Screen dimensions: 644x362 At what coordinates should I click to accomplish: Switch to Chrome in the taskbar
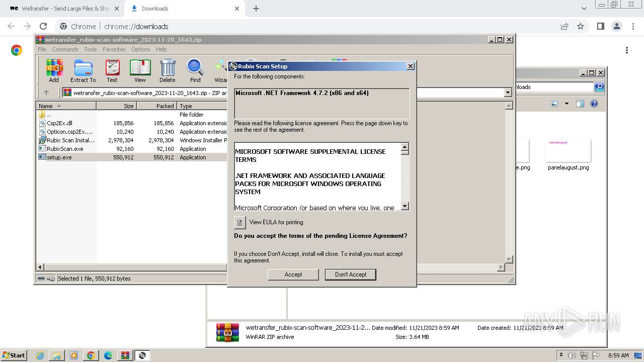[91, 355]
